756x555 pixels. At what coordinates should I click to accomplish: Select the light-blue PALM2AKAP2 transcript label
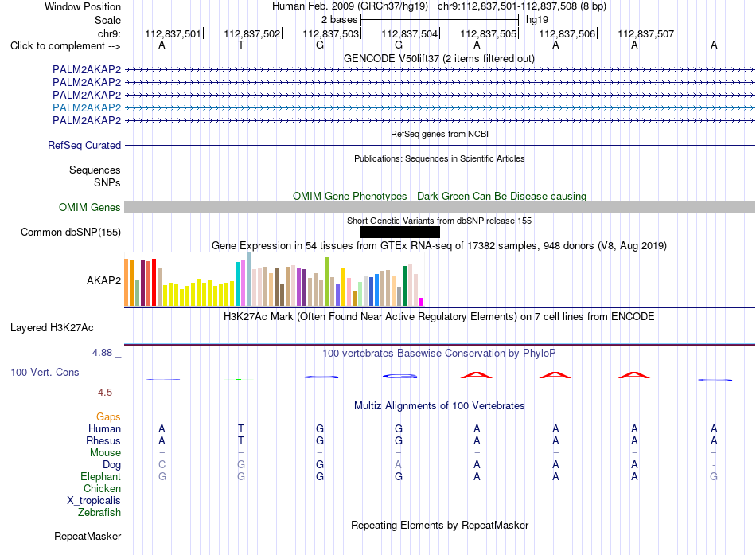(87, 107)
